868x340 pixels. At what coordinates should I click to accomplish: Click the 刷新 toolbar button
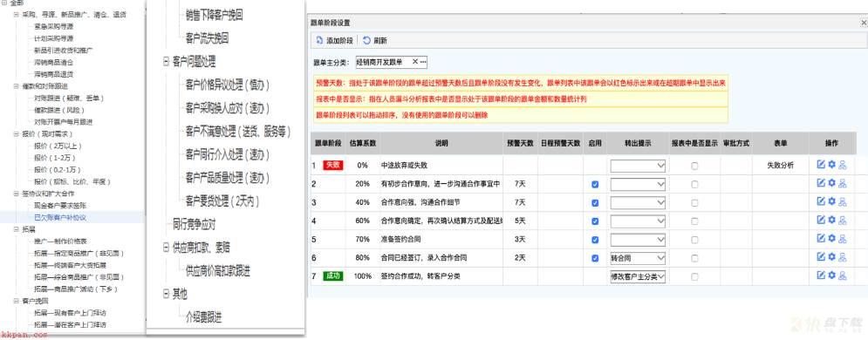(x=375, y=40)
